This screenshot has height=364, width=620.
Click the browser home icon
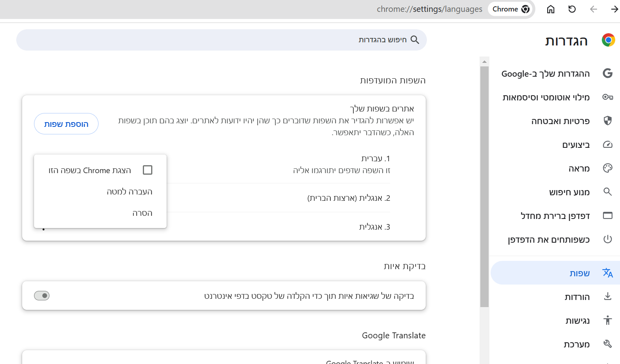[x=550, y=9]
